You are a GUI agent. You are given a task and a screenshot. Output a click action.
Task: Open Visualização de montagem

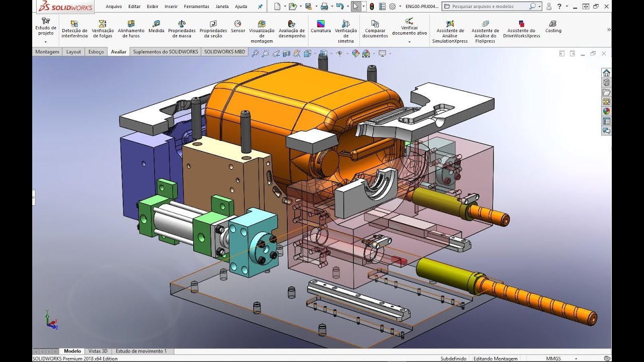[262, 32]
